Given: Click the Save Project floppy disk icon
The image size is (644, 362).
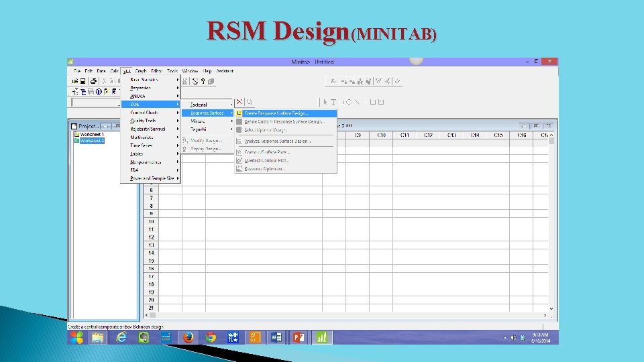Looking at the screenshot, I should [x=83, y=81].
